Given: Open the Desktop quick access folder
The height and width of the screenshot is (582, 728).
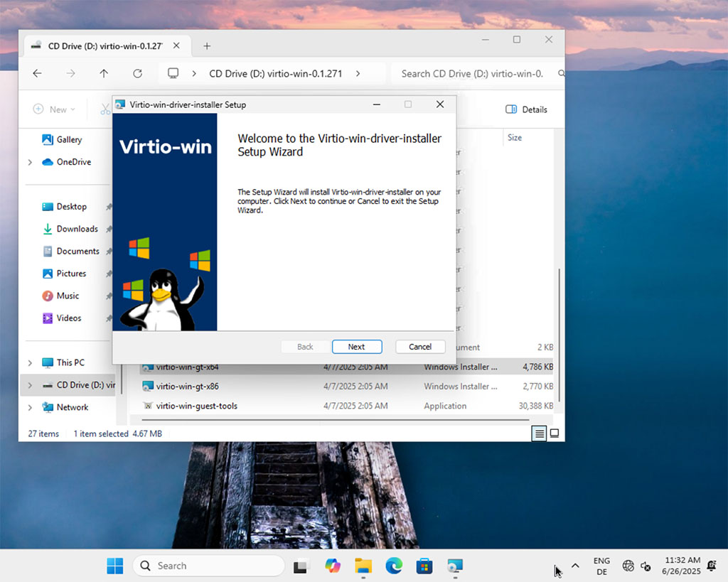Looking at the screenshot, I should point(71,207).
